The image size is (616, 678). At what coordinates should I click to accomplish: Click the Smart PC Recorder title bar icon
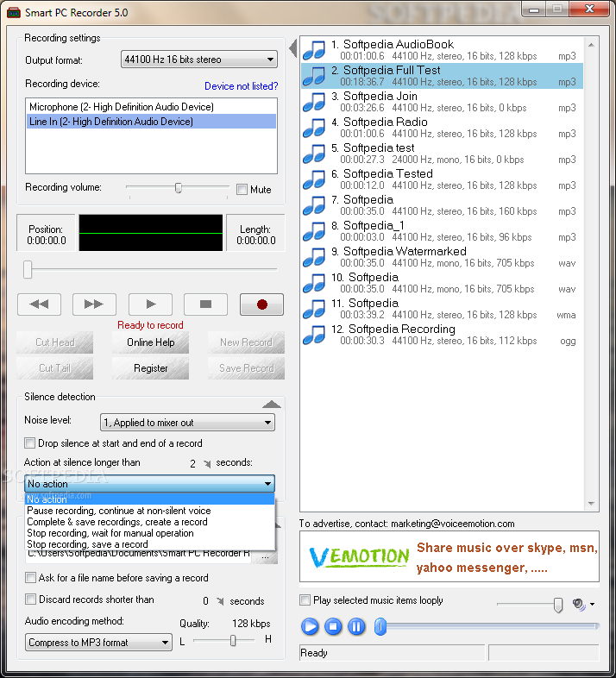tap(14, 13)
